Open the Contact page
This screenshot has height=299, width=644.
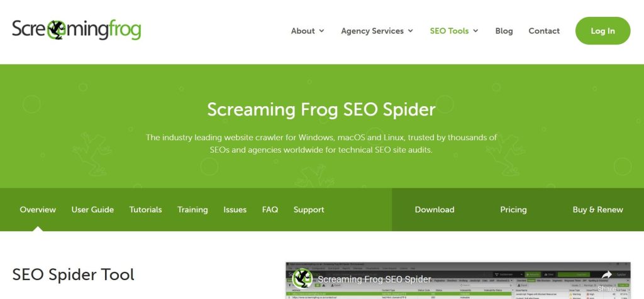(x=544, y=31)
